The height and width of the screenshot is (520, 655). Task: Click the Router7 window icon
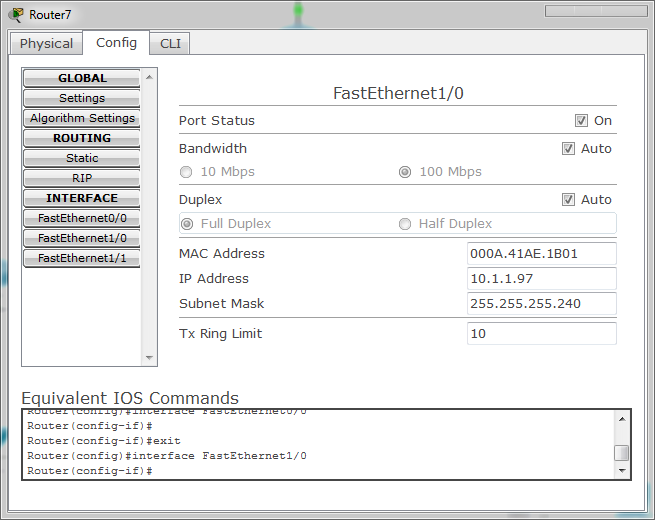click(x=16, y=15)
